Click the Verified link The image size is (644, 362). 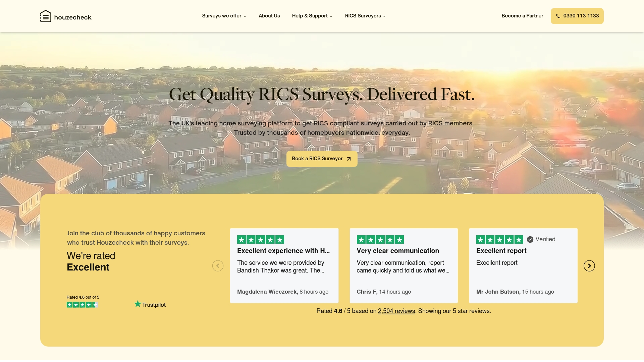[545, 239]
